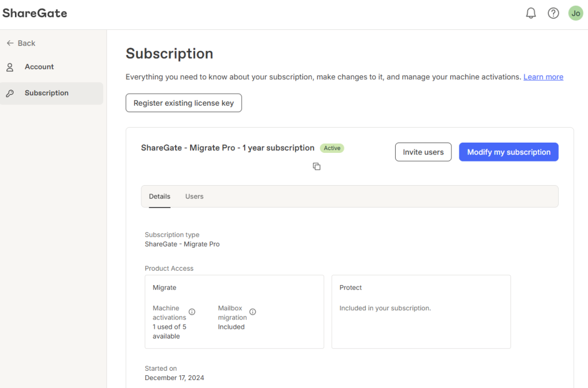This screenshot has width=588, height=388.
Task: Click the Back arrow icon
Action: point(10,43)
